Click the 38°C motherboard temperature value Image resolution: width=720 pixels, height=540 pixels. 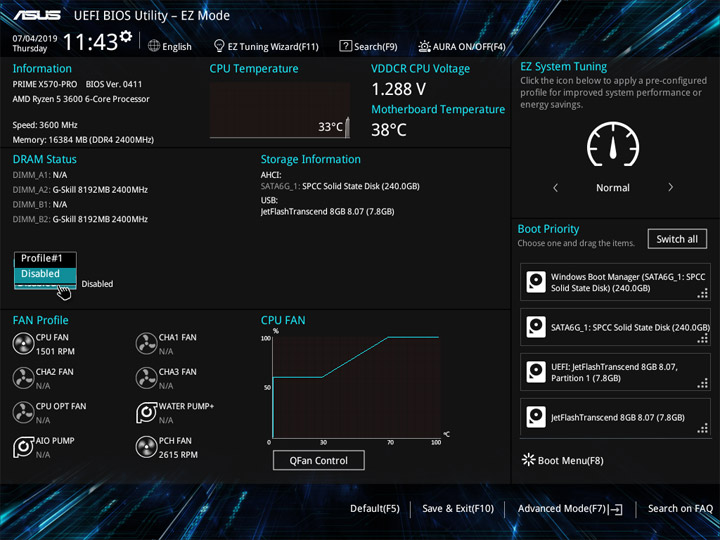click(x=388, y=130)
